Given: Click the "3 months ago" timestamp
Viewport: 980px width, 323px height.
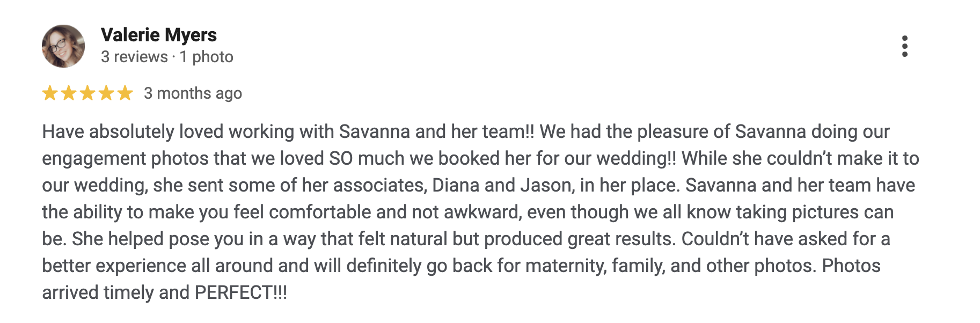Looking at the screenshot, I should [x=193, y=93].
